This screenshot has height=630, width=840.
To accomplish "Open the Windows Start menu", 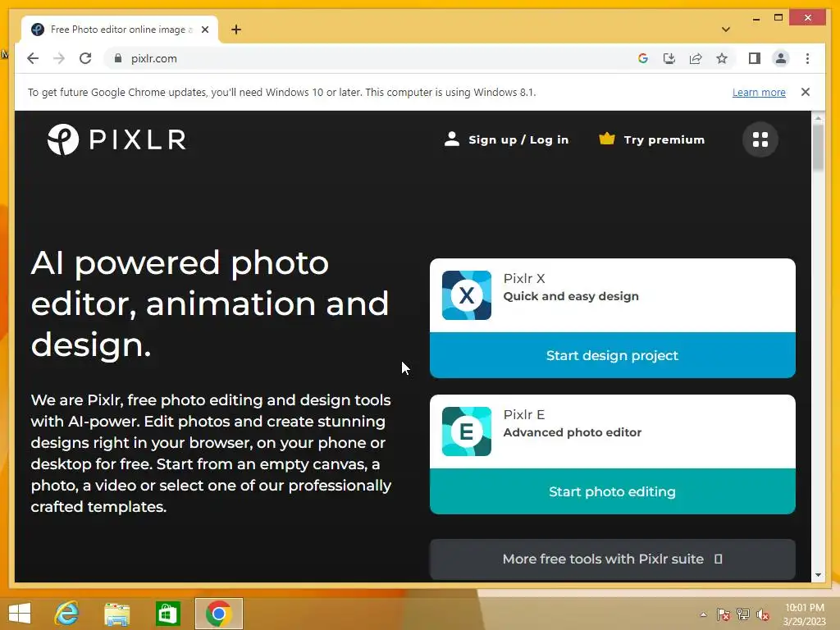I will coord(20,614).
